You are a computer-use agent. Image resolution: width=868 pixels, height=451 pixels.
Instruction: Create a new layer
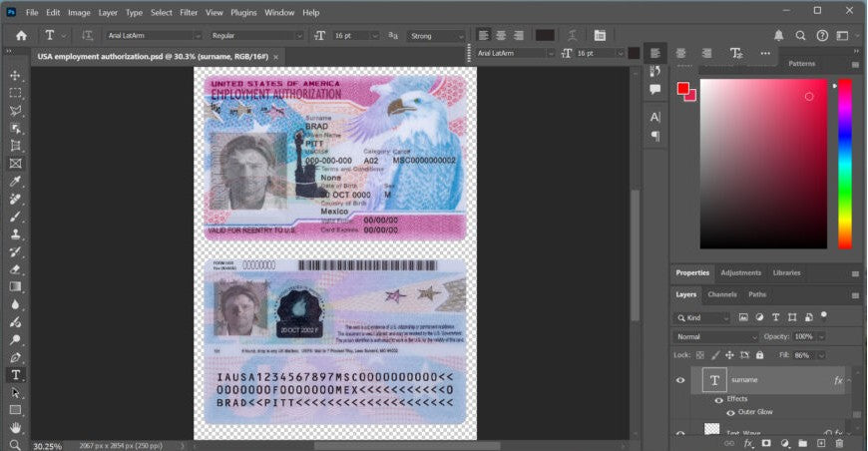point(821,443)
